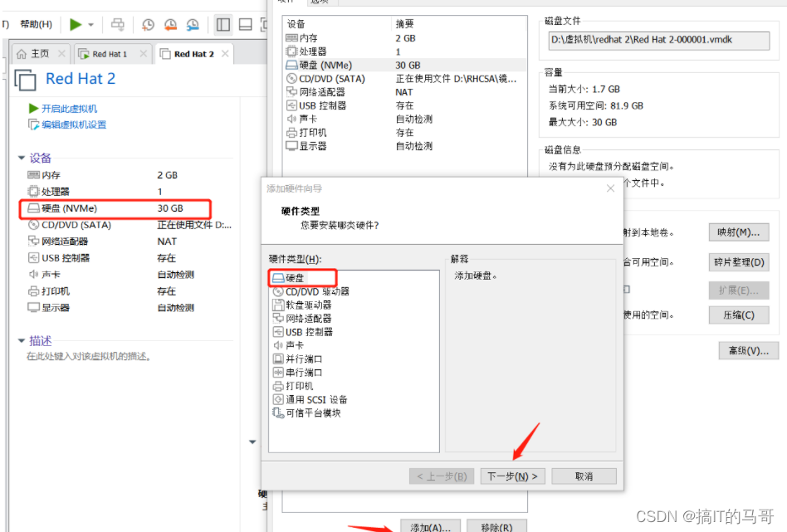Click the description text field placeholder
This screenshot has height=532, width=787.
point(89,356)
